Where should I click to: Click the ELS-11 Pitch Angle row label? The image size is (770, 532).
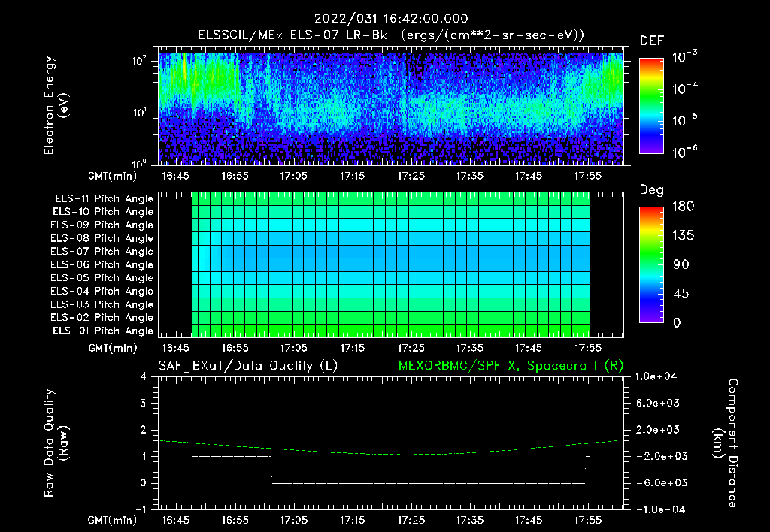tap(104, 199)
